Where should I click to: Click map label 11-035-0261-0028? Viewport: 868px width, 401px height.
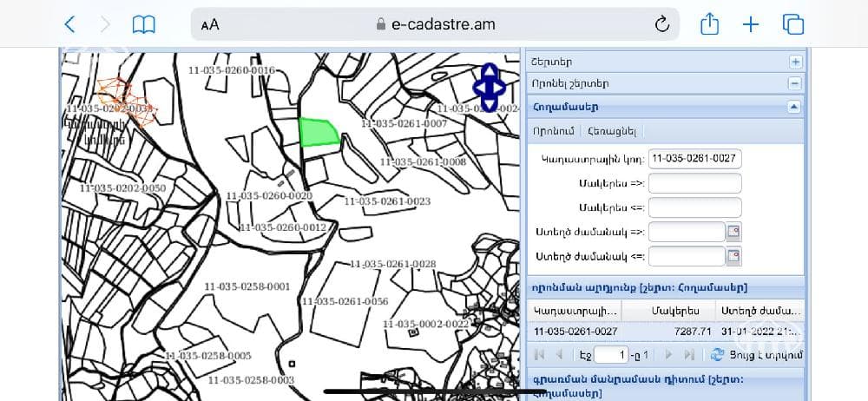pyautogui.click(x=393, y=264)
